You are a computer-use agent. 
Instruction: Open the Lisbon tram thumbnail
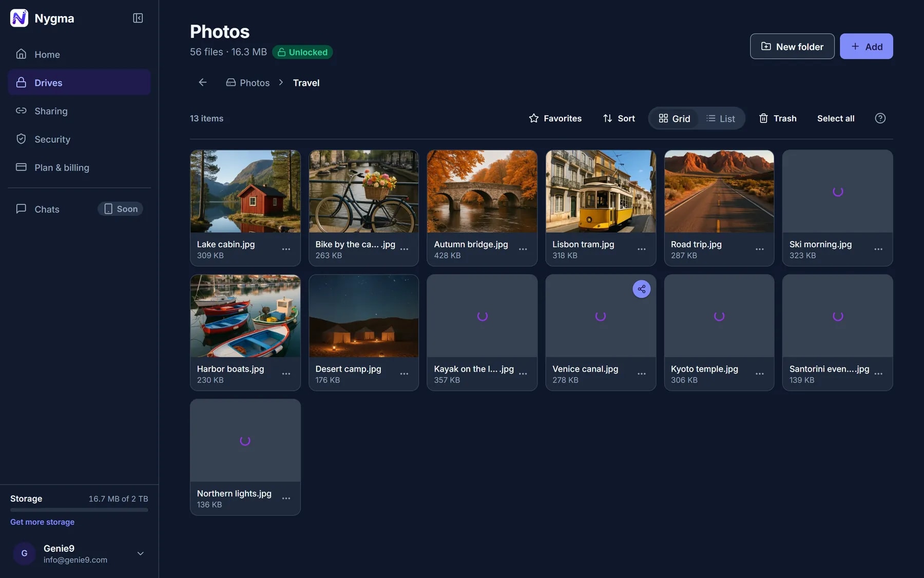(601, 191)
